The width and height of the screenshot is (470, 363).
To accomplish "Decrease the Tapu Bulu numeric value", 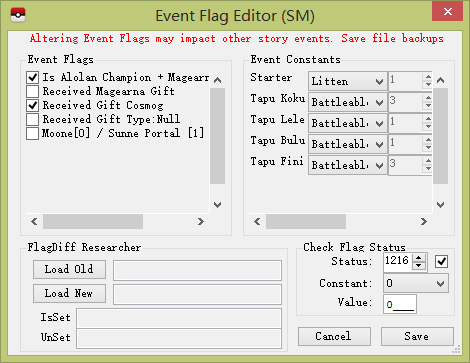I will click(428, 148).
